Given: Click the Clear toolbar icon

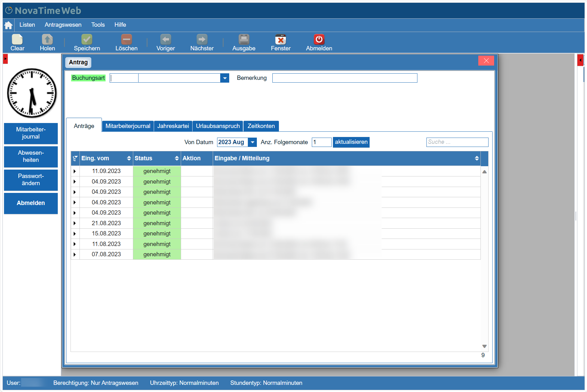Looking at the screenshot, I should tap(17, 40).
